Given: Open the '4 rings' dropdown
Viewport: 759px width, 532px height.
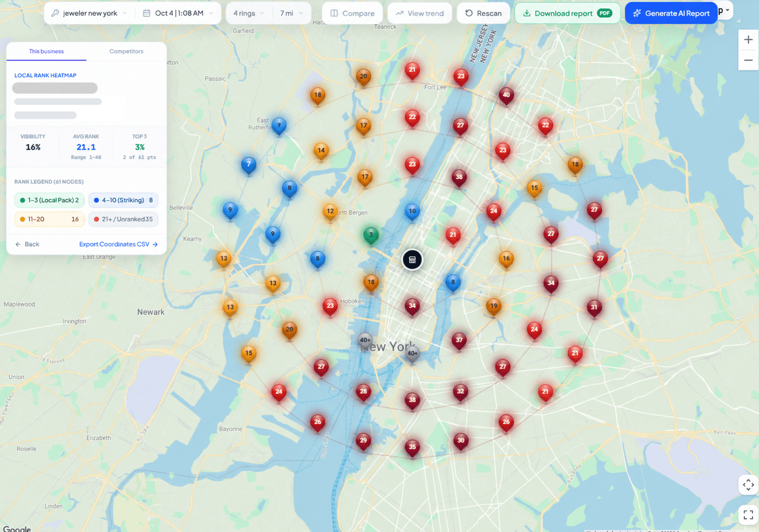Looking at the screenshot, I should pyautogui.click(x=249, y=13).
